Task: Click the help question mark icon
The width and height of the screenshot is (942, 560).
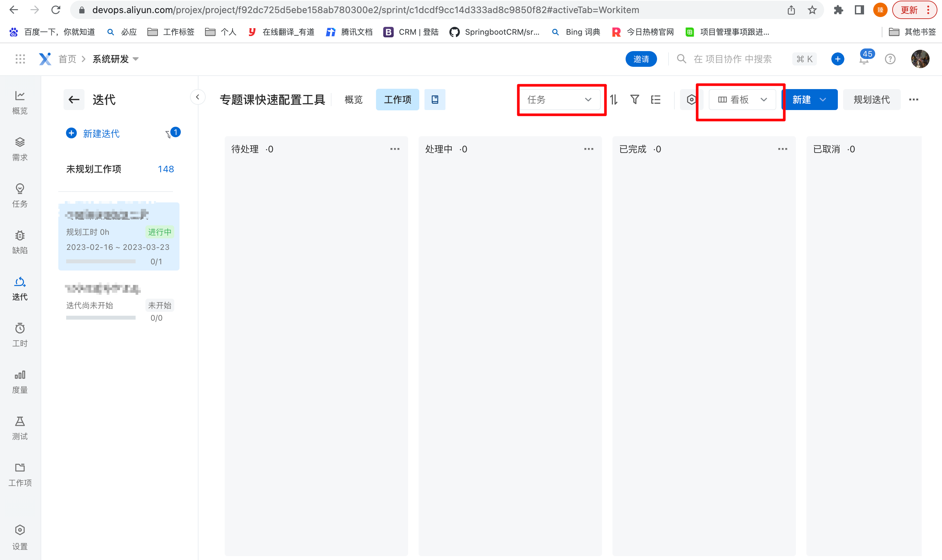Action: pos(890,59)
